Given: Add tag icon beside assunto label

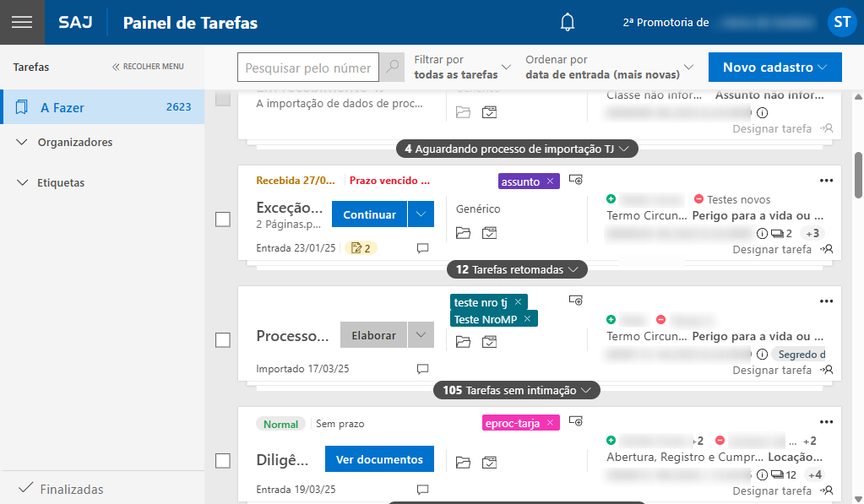Looking at the screenshot, I should tap(576, 180).
